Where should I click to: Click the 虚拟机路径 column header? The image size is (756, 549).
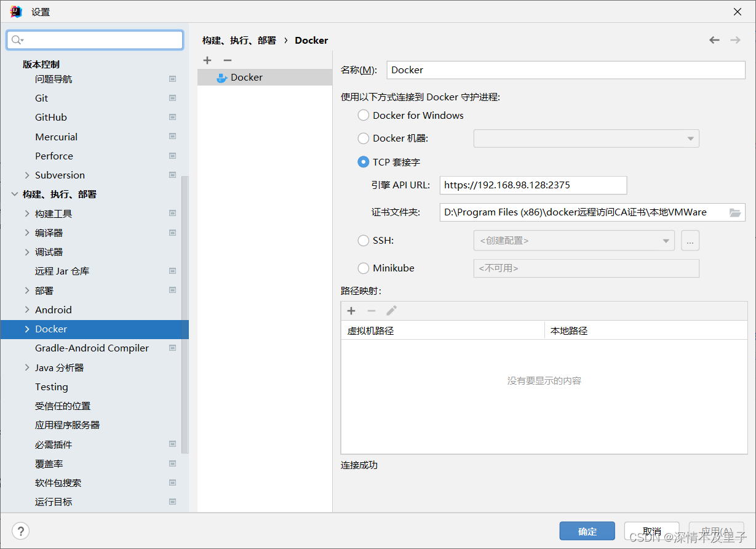coord(443,331)
